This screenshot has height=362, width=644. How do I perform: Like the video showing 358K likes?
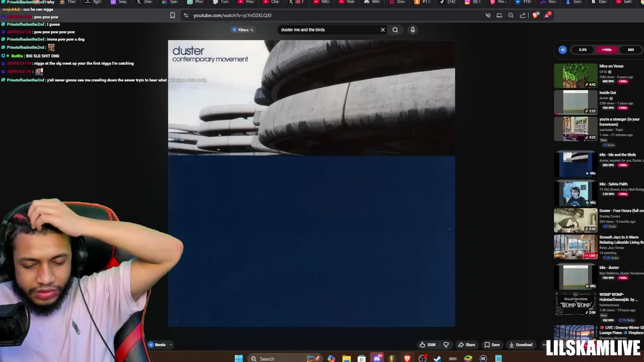click(428, 345)
